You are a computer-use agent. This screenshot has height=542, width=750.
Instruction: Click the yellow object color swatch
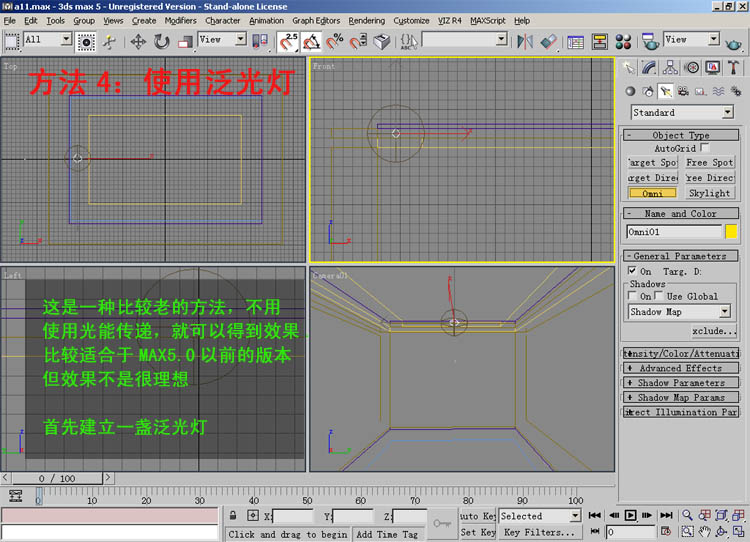[731, 231]
